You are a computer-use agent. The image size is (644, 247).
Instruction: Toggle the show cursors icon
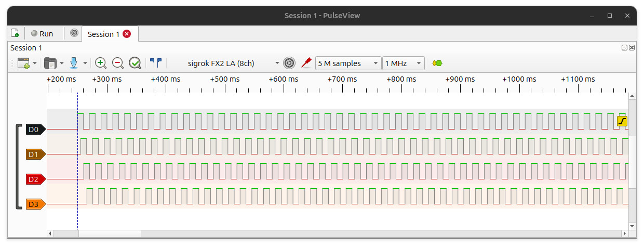[x=155, y=63]
